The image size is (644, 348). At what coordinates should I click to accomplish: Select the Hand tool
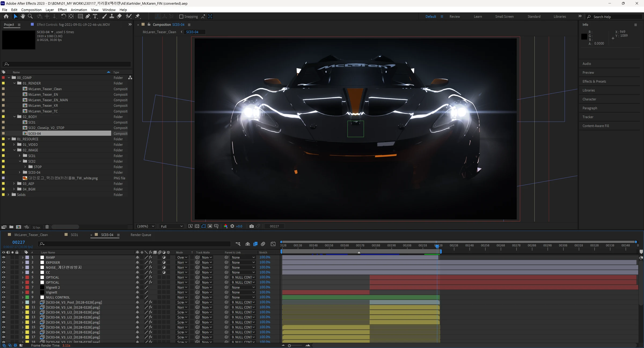pyautogui.click(x=23, y=16)
